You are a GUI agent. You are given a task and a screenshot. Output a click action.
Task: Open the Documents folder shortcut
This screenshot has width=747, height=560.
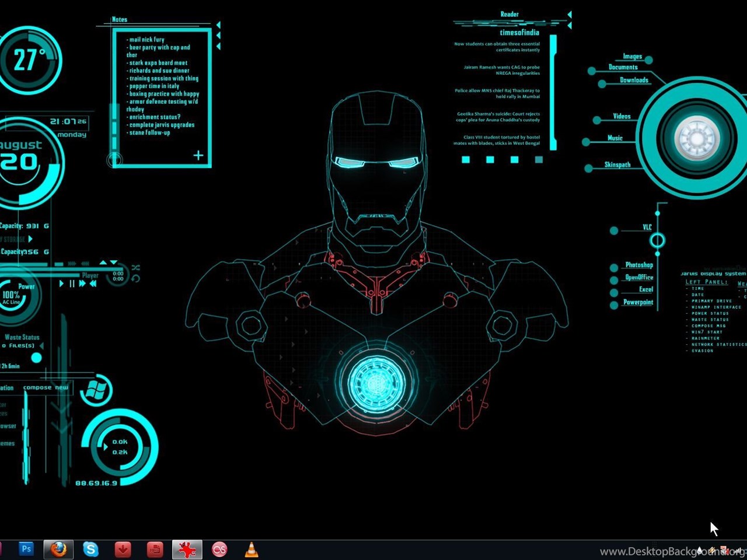(x=623, y=67)
